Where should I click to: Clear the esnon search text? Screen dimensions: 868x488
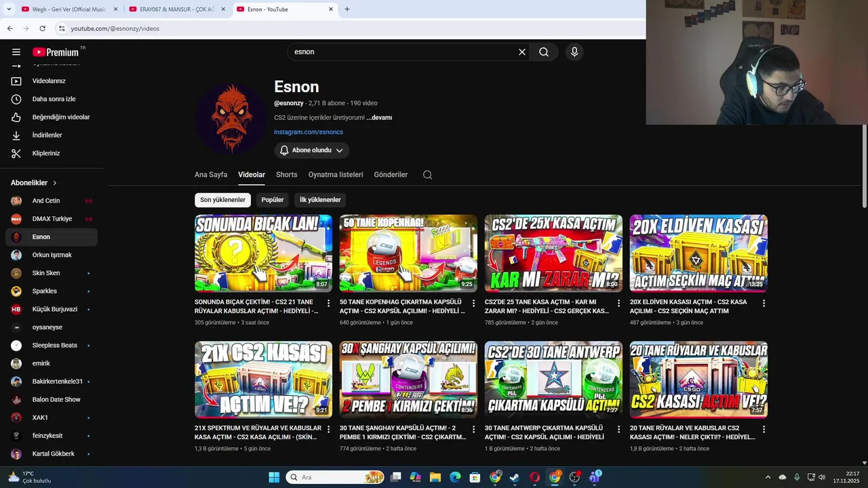tap(522, 52)
